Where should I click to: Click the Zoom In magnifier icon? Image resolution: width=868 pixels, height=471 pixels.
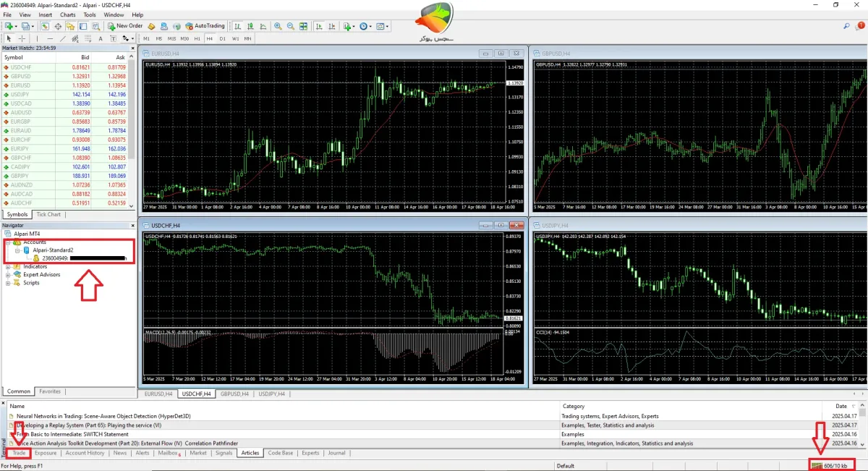click(x=278, y=26)
